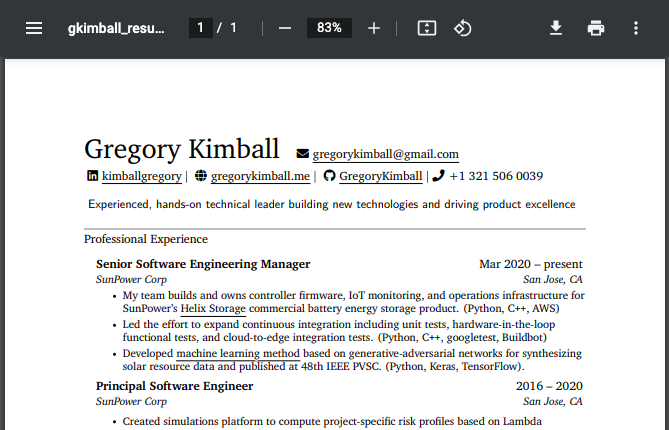Visit the gregorykimball.me website link
Screen dimensions: 669x430
coord(260,176)
